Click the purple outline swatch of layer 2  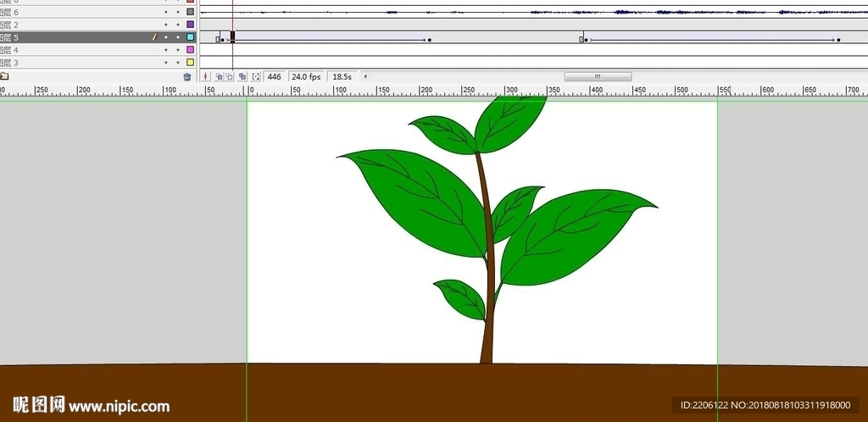pyautogui.click(x=191, y=25)
